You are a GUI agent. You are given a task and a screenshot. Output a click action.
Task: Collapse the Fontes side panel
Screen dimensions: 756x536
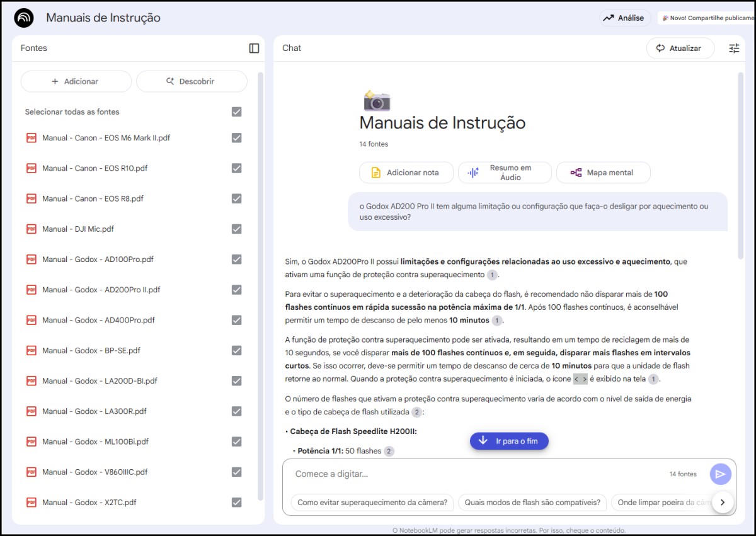click(x=254, y=48)
